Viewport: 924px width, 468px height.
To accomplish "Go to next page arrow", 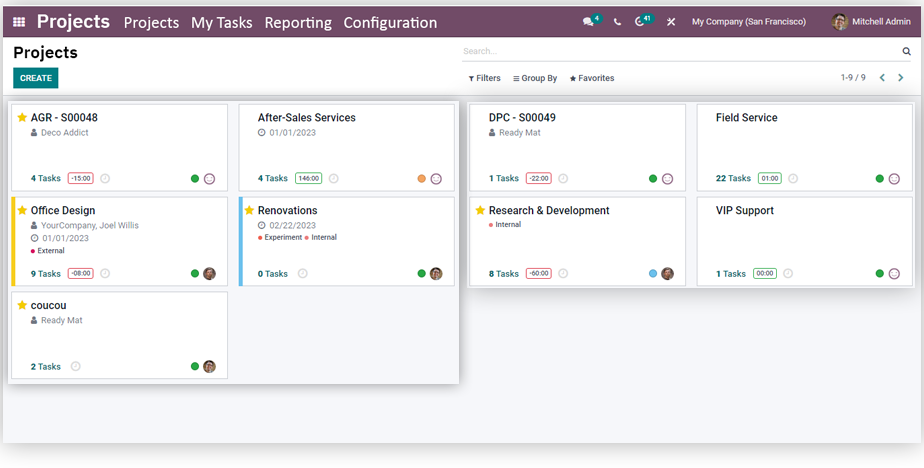I will [x=900, y=78].
